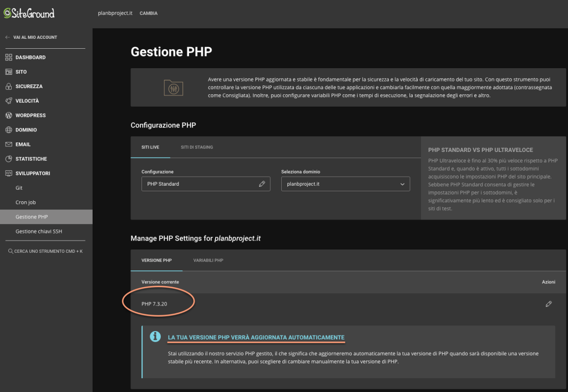Click the WordPress logo icon in sidebar

click(9, 115)
